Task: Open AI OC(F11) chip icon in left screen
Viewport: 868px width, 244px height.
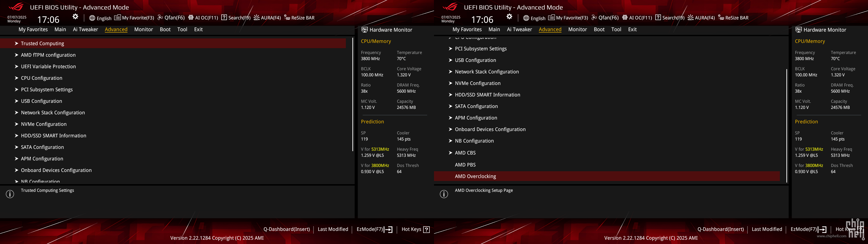Action: [x=191, y=18]
